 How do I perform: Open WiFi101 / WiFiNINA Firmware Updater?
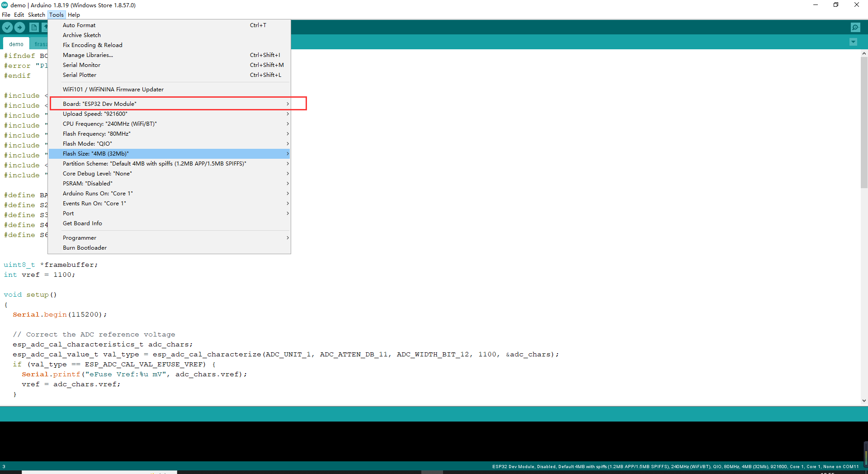tap(170, 90)
